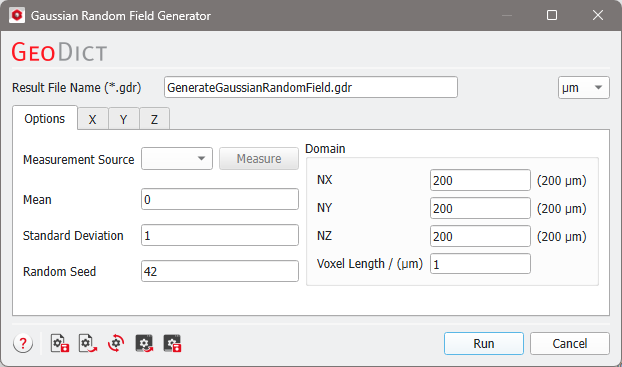Switch to the X tab
Screen dimensions: 622x367
click(x=92, y=119)
